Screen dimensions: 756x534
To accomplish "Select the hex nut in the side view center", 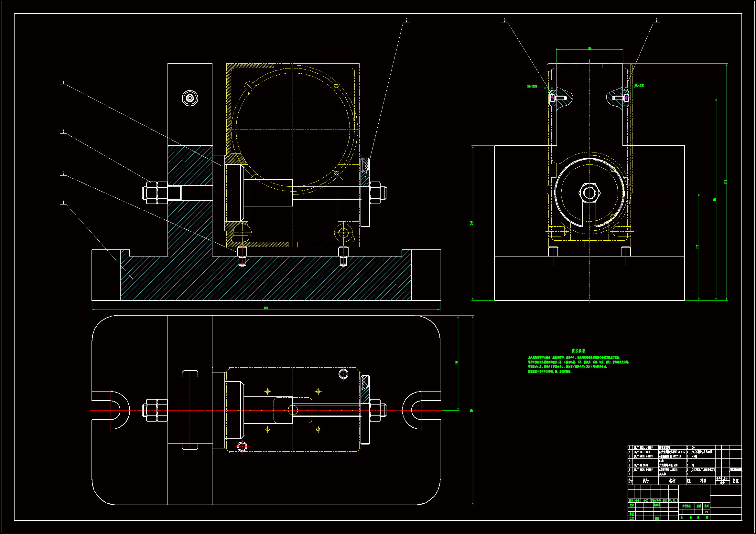I will point(589,193).
